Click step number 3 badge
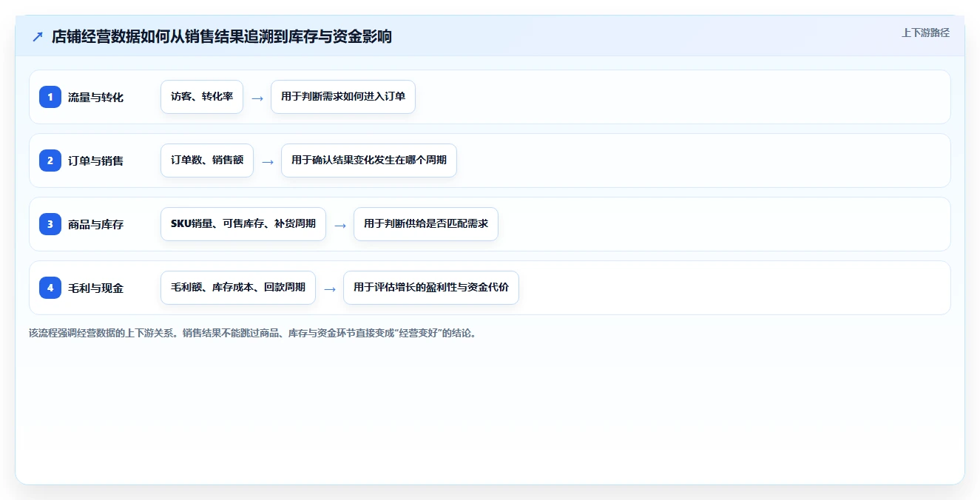Viewport: 980px width, 500px height. tap(50, 224)
